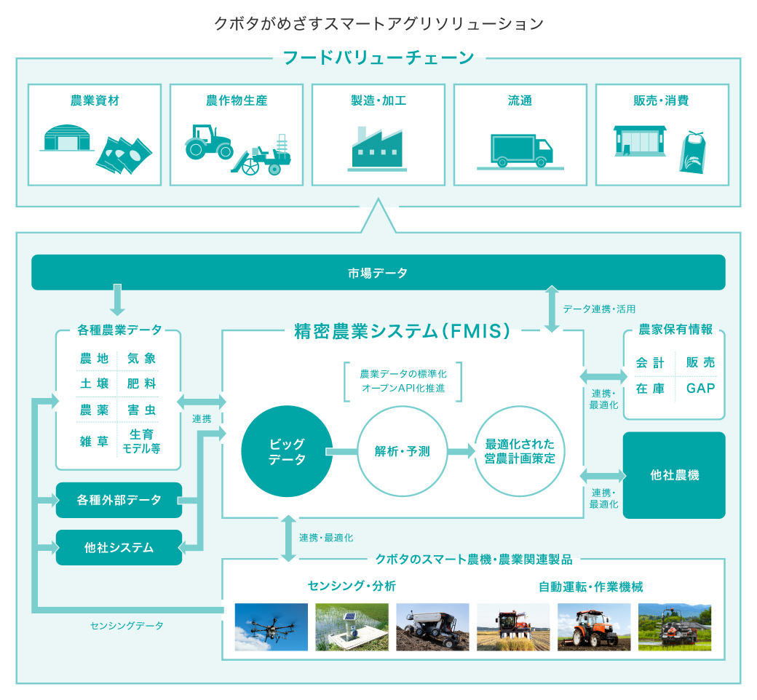The height and width of the screenshot is (700, 757).
Task: Click the 最適化された営農計画策定 circle
Action: 522,450
